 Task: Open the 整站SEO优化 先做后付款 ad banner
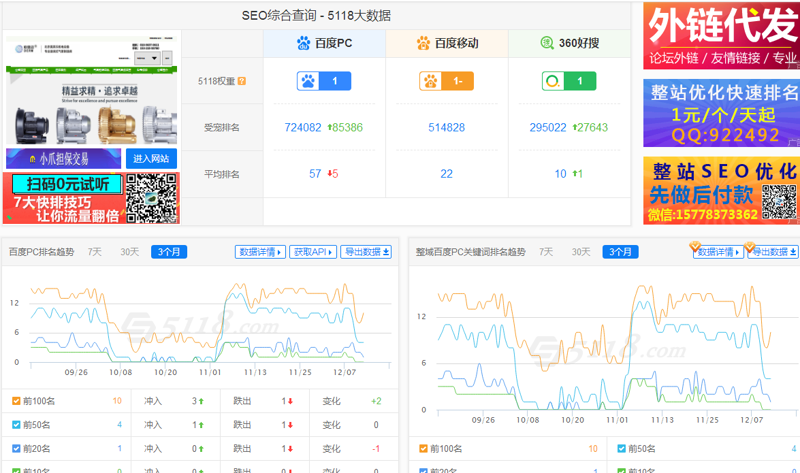(721, 190)
